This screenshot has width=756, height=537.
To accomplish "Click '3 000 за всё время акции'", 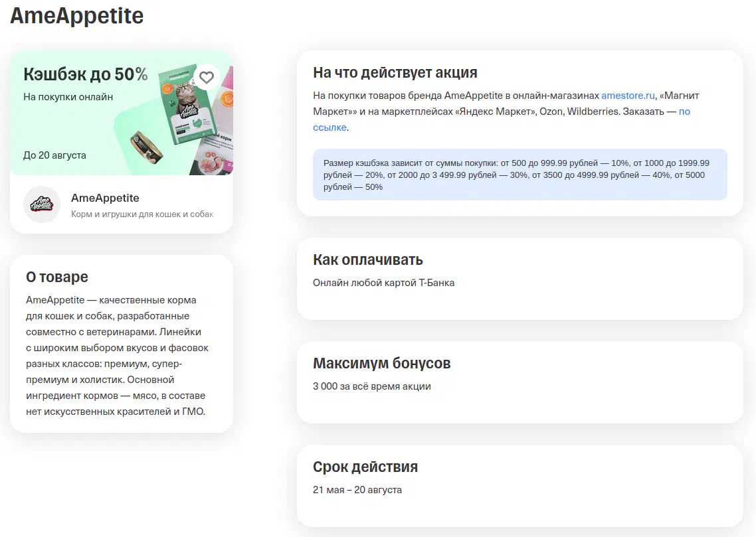I will click(x=372, y=386).
